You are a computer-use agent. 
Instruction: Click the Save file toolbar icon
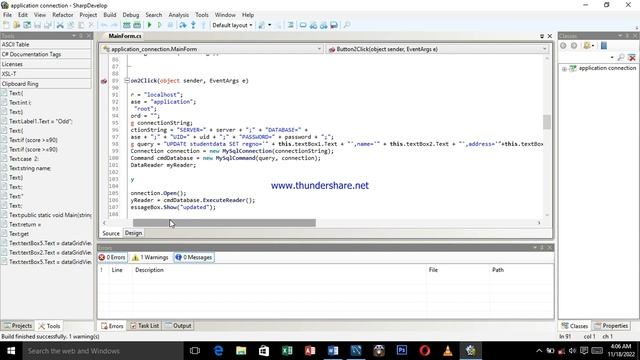tap(38, 25)
